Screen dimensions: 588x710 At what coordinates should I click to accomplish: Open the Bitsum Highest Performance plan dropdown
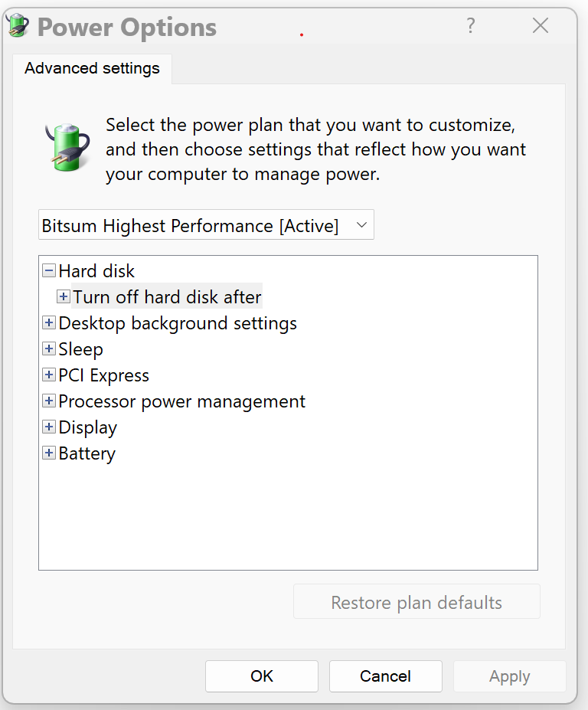coord(206,225)
